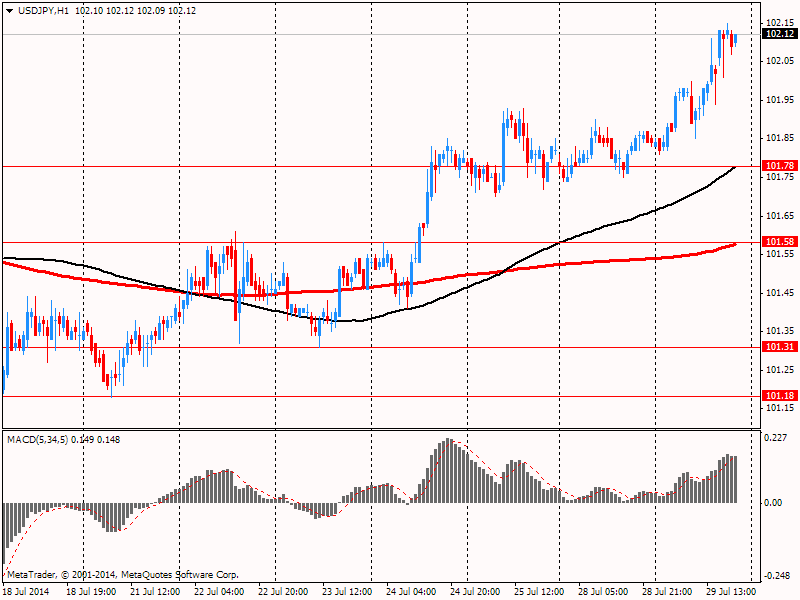Click the 18 Jul 2014 time label

pyautogui.click(x=26, y=592)
